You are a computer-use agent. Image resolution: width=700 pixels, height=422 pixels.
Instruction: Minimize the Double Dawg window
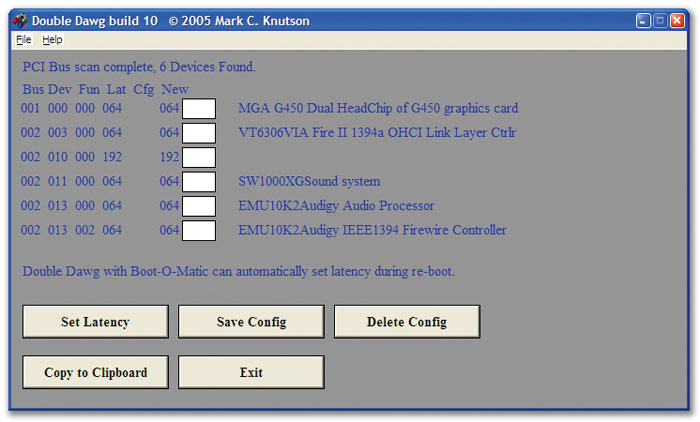(x=643, y=21)
